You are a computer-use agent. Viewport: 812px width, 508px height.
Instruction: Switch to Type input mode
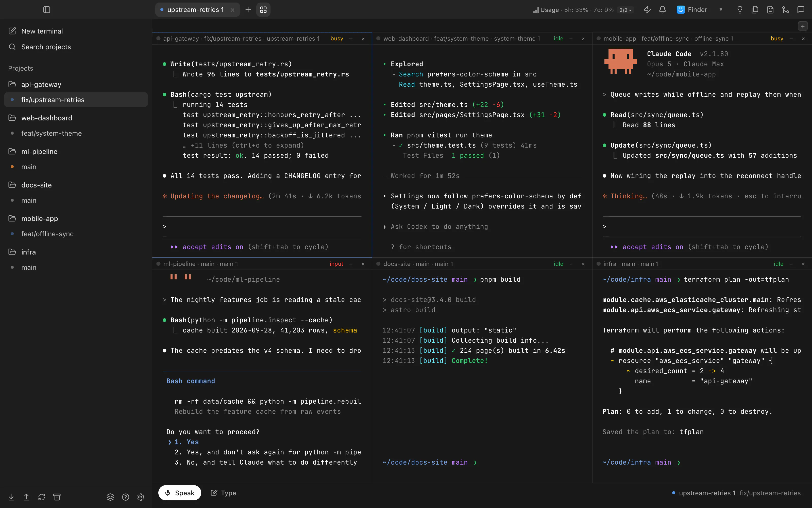pyautogui.click(x=224, y=493)
